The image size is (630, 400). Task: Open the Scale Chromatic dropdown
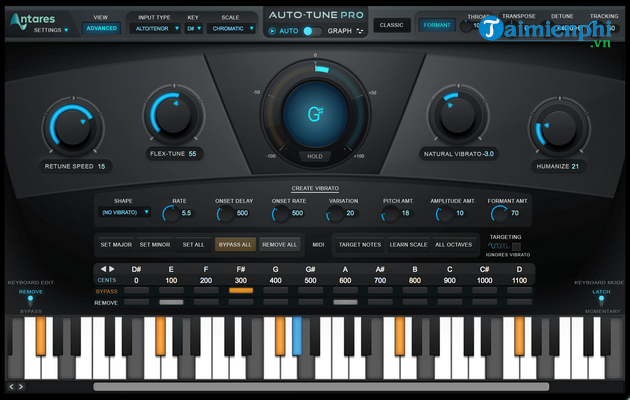coord(231,29)
